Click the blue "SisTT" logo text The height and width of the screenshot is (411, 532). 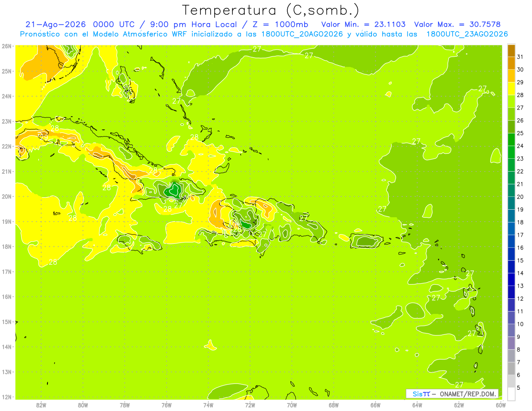click(x=421, y=394)
